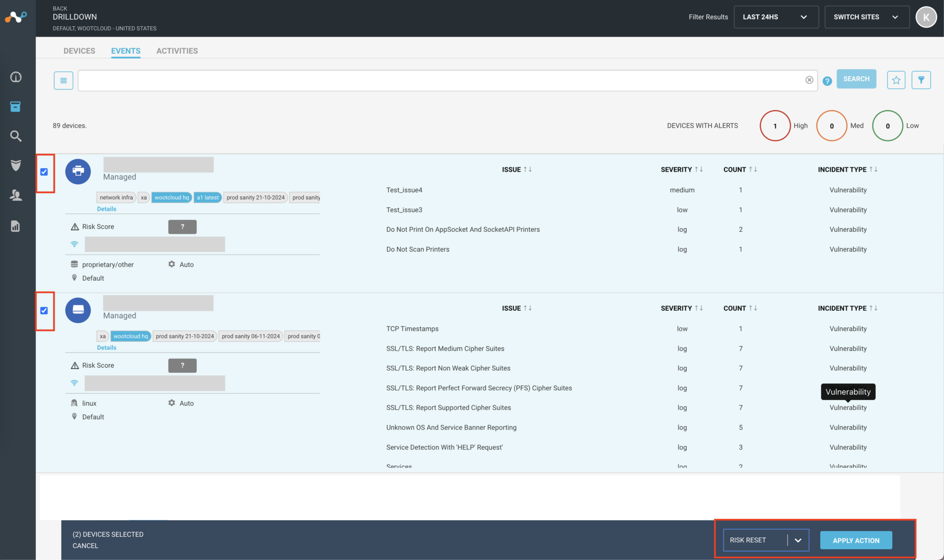Click the list view icon beside search box
The height and width of the screenshot is (560, 944).
click(x=64, y=81)
